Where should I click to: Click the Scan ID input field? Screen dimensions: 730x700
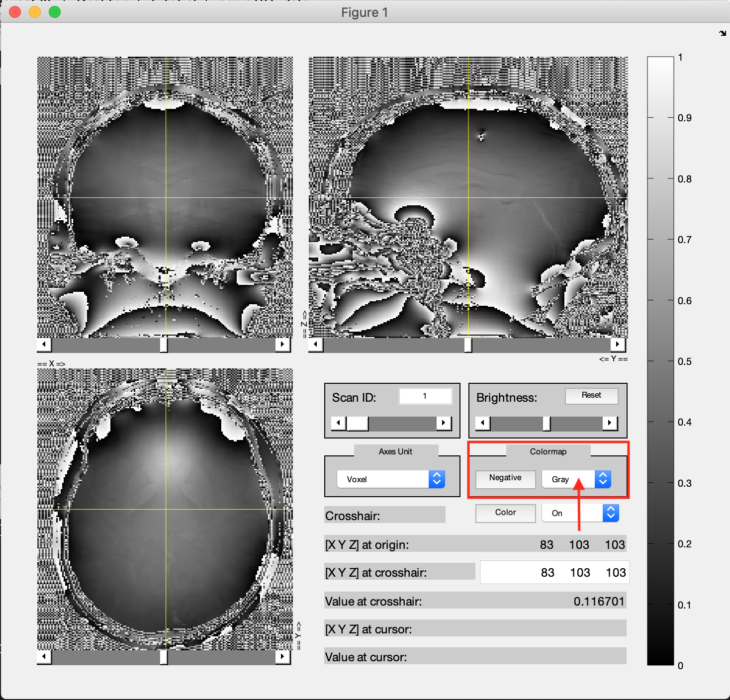pos(425,396)
